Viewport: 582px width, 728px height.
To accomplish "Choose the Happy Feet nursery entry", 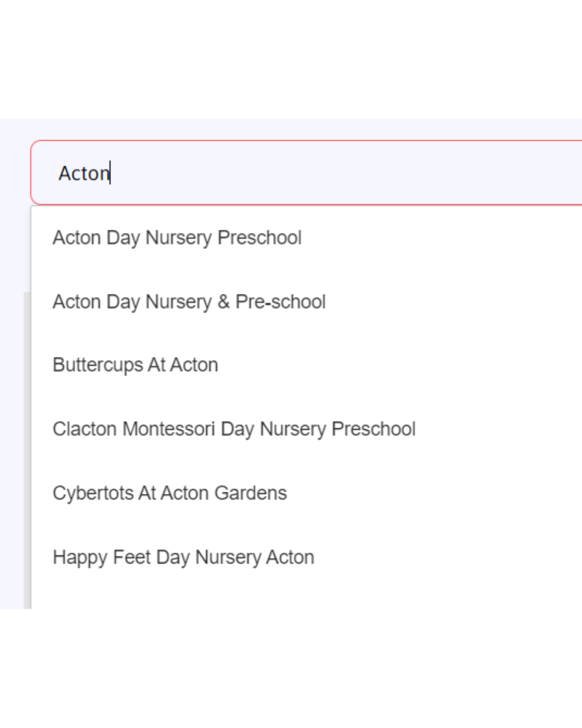I will [306, 557].
